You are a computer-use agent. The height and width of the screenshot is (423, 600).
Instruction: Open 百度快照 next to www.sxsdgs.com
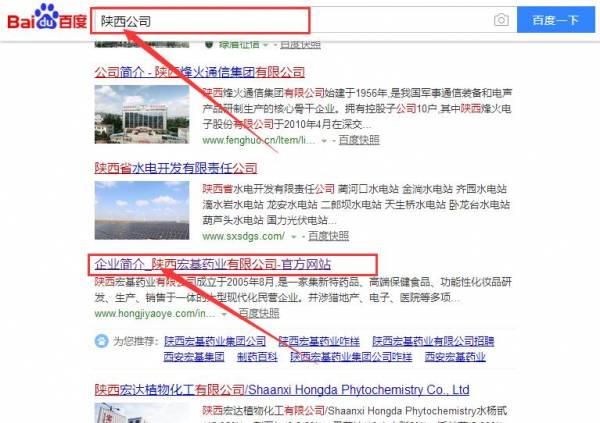[x=328, y=236]
